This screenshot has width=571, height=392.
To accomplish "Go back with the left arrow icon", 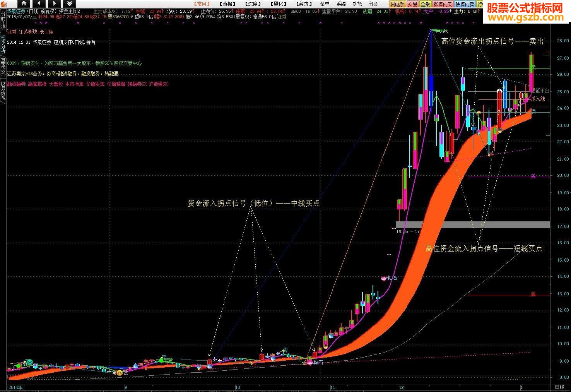I will (39, 4).
